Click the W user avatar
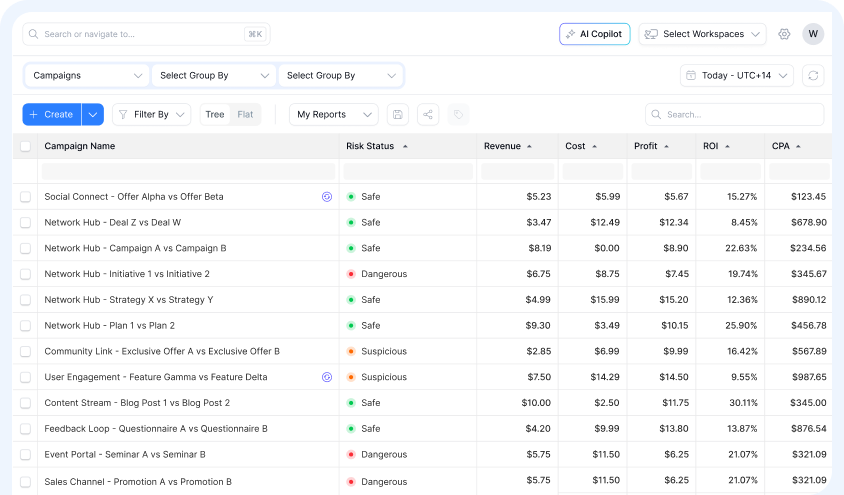Screen dimensions: 844x495 tap(813, 34)
